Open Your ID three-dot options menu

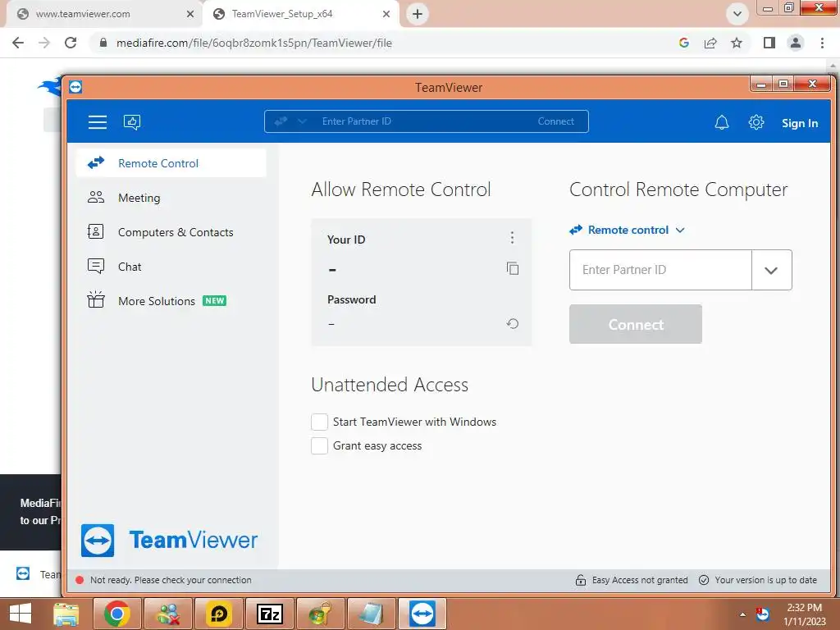(512, 238)
